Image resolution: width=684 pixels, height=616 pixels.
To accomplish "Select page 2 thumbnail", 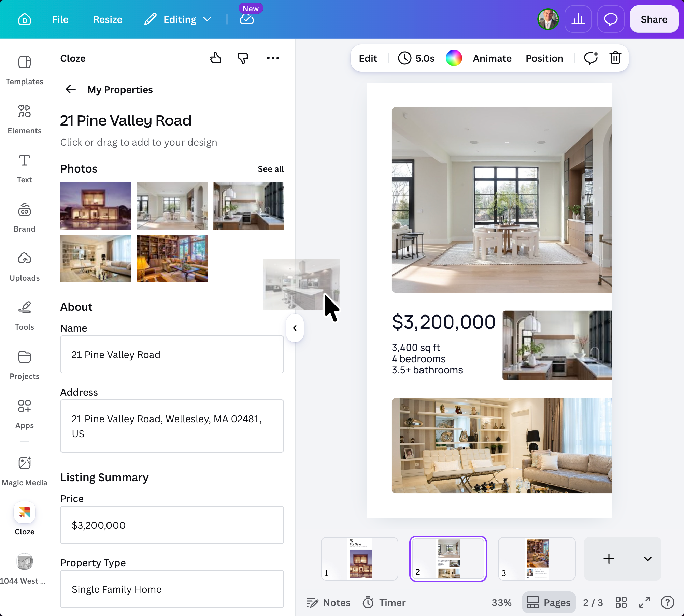I will coord(448,559).
